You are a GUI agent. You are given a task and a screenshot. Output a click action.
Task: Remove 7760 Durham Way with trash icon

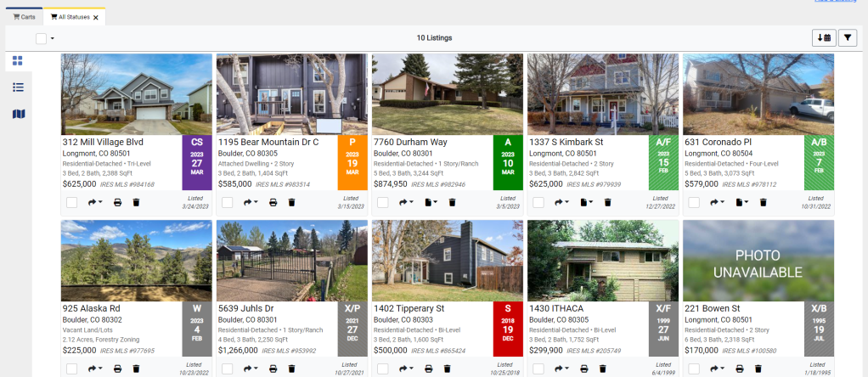click(452, 202)
